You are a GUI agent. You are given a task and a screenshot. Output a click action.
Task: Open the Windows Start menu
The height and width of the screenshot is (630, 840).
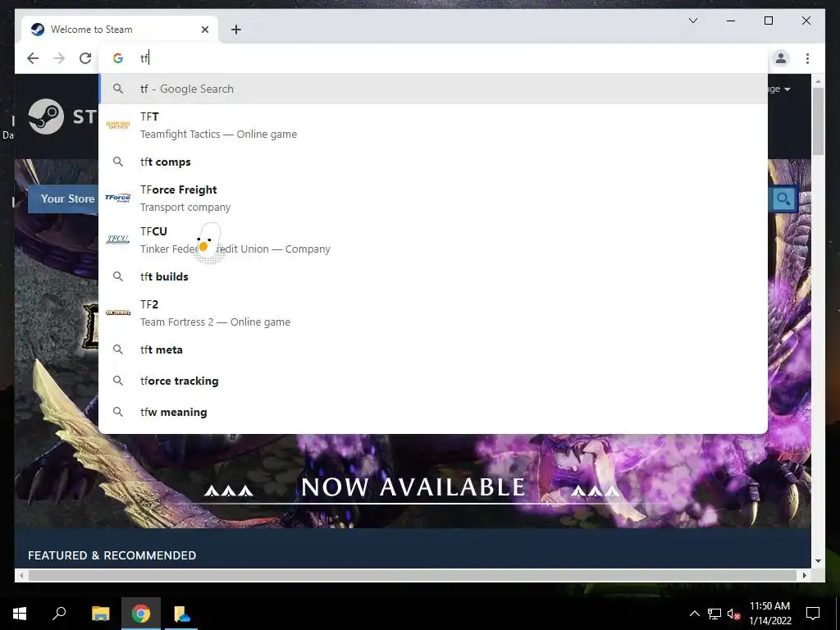20,614
